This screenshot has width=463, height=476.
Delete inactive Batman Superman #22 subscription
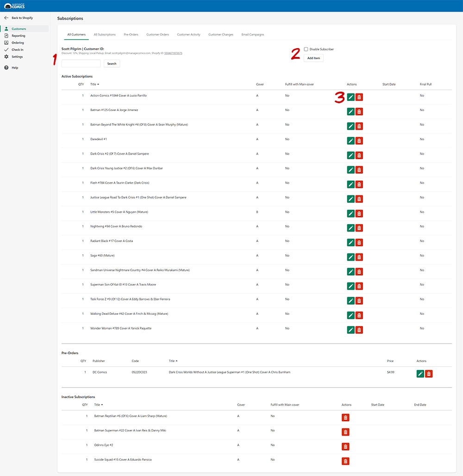pos(345,432)
